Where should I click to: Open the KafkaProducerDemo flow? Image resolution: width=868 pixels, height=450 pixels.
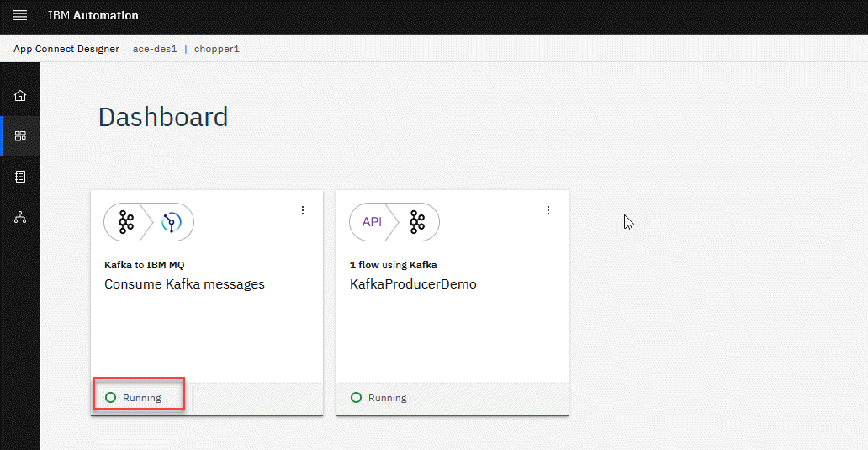pyautogui.click(x=413, y=284)
